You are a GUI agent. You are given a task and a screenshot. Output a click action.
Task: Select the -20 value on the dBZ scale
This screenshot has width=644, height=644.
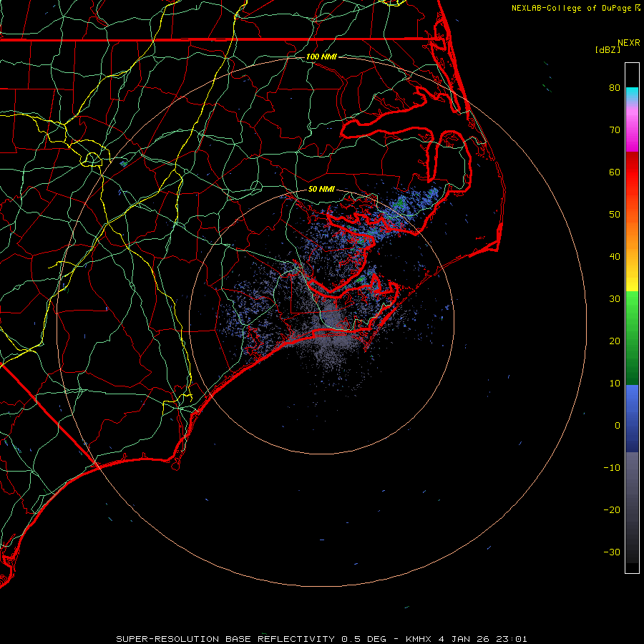click(x=612, y=509)
